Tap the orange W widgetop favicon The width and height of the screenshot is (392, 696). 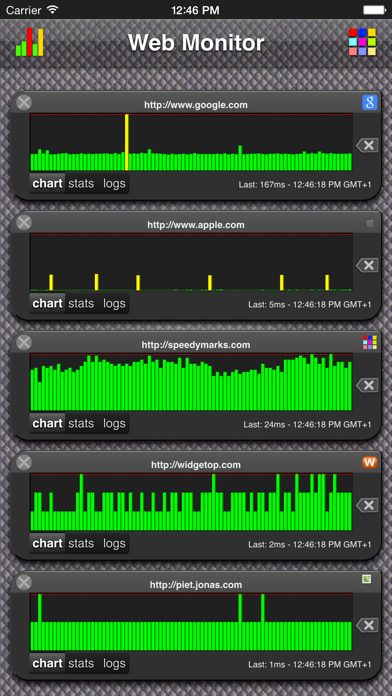(369, 463)
